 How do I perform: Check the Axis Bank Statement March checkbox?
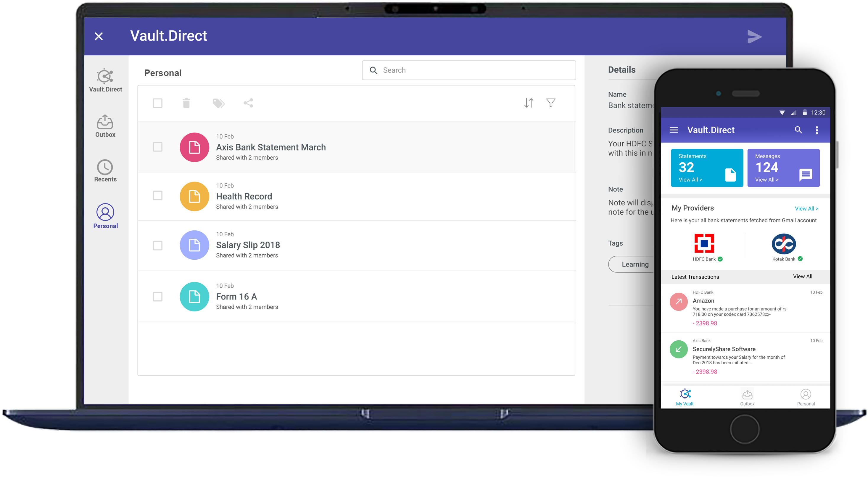(157, 147)
